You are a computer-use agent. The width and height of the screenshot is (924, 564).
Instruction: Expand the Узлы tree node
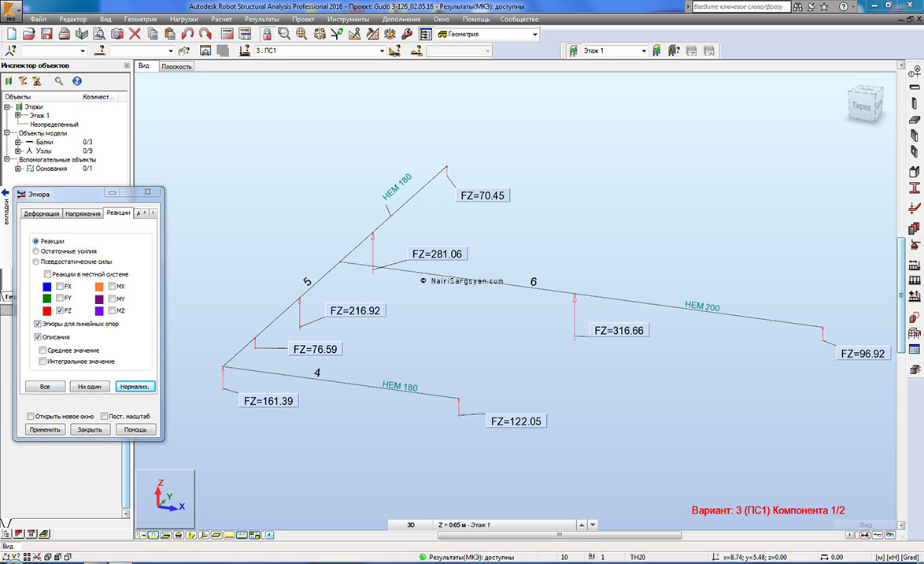[17, 151]
